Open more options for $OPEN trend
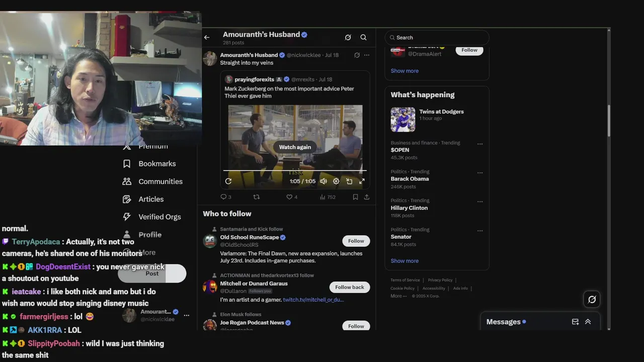The height and width of the screenshot is (362, 644). [480, 144]
